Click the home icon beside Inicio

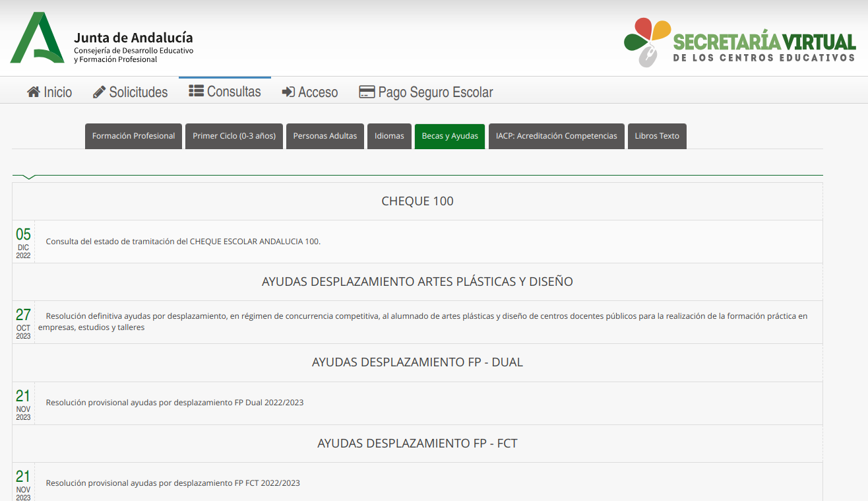[34, 92]
